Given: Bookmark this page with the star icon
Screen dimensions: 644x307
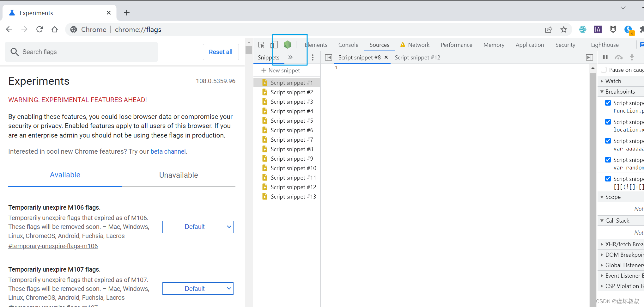Looking at the screenshot, I should coord(564,29).
